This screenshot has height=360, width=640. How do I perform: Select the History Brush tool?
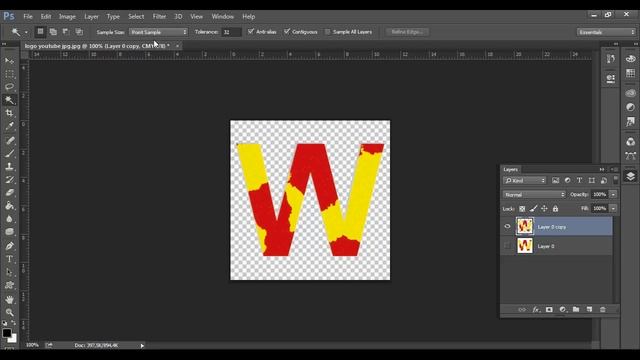(x=9, y=180)
